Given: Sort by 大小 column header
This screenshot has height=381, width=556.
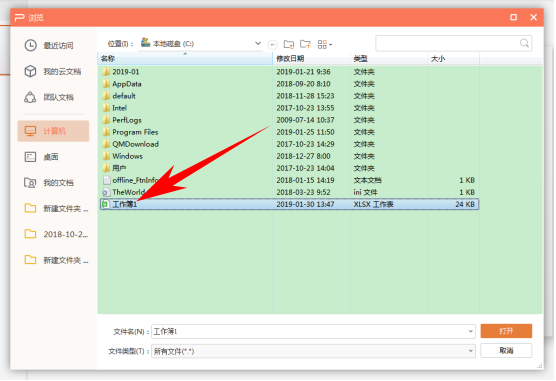Looking at the screenshot, I should (454, 59).
